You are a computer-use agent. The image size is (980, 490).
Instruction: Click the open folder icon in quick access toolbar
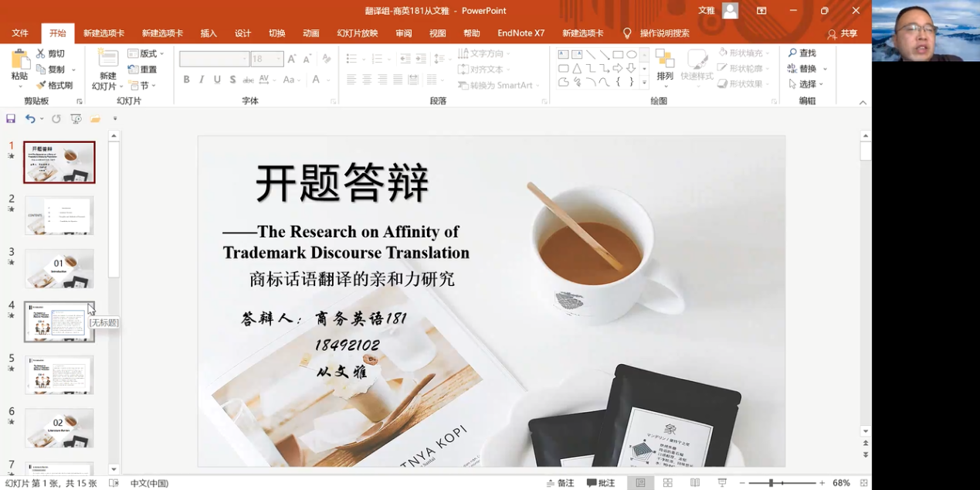[95, 118]
